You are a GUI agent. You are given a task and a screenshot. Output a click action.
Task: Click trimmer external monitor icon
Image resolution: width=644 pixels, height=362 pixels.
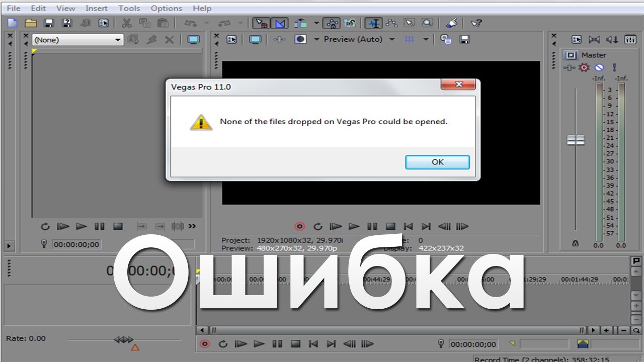tap(193, 39)
